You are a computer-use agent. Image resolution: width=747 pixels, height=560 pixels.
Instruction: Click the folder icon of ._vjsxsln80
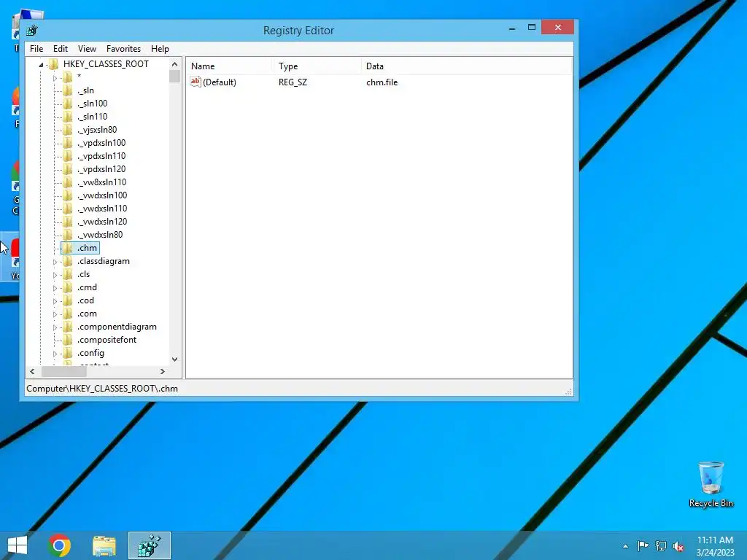pyautogui.click(x=68, y=130)
